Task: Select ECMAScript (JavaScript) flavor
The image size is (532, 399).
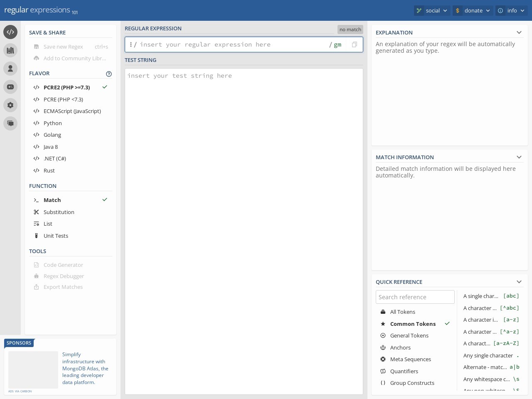Action: 72,111
